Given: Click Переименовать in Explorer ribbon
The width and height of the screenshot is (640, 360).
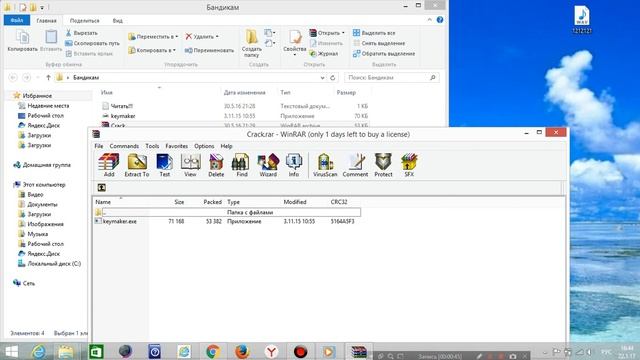Looking at the screenshot, I should pyautogui.click(x=209, y=50).
